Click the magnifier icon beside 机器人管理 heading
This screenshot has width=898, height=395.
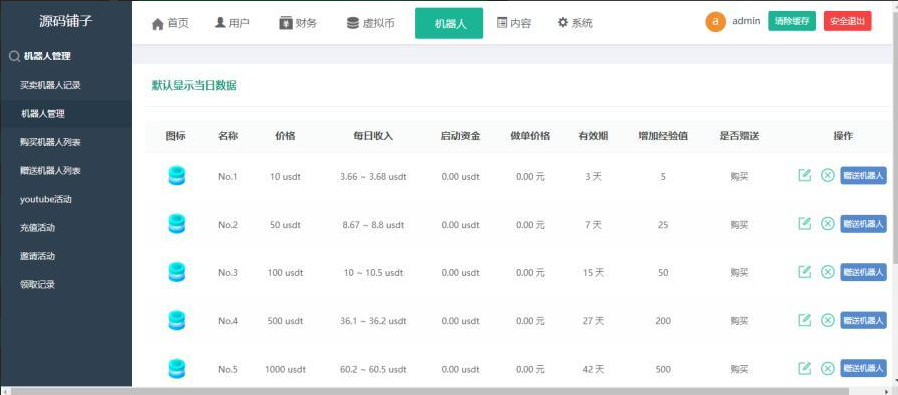(x=14, y=57)
